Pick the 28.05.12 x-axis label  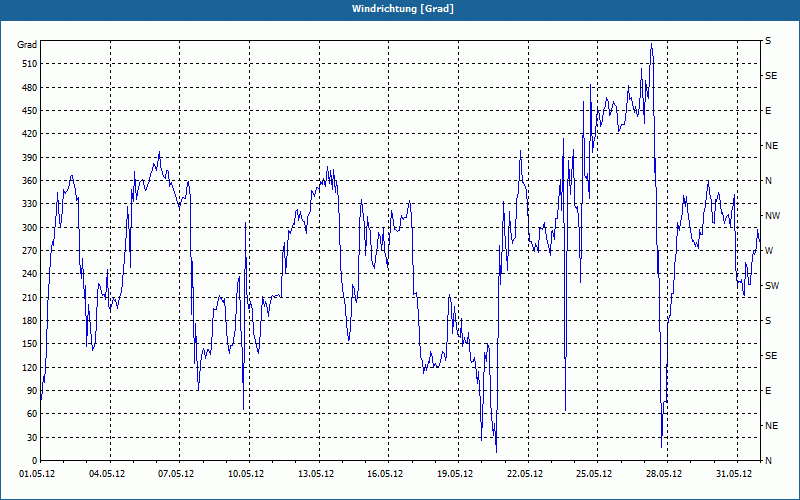tap(664, 474)
